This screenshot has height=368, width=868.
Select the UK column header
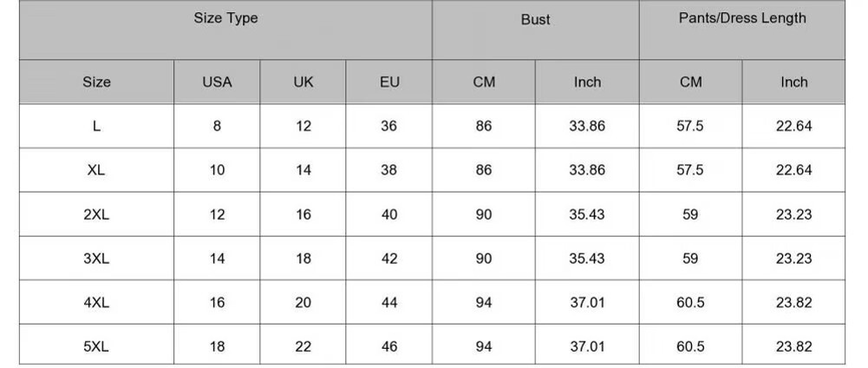(x=303, y=82)
